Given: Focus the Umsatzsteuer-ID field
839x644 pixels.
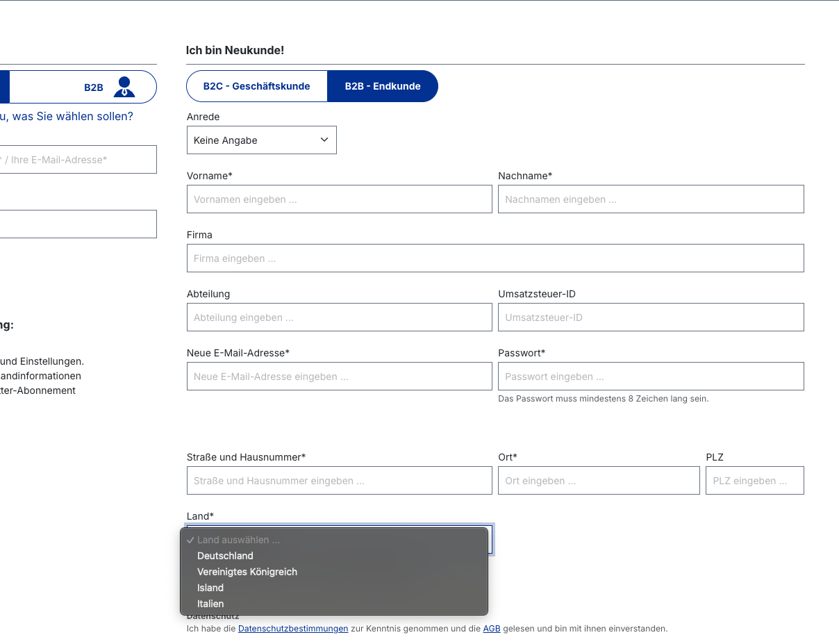Looking at the screenshot, I should pos(651,317).
